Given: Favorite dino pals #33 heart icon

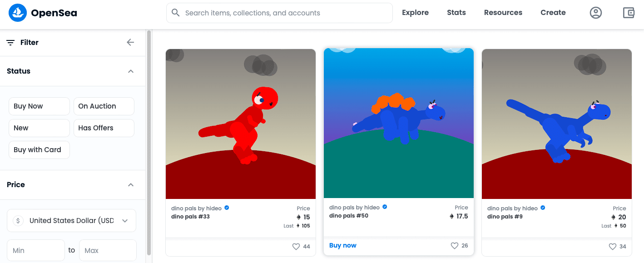Looking at the screenshot, I should pos(296,247).
